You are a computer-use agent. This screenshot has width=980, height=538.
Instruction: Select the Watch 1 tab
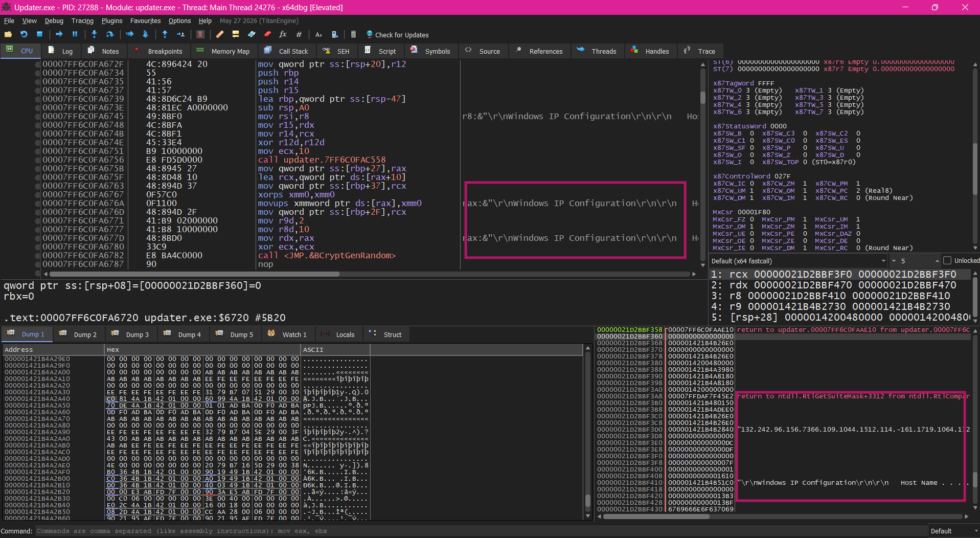[287, 334]
